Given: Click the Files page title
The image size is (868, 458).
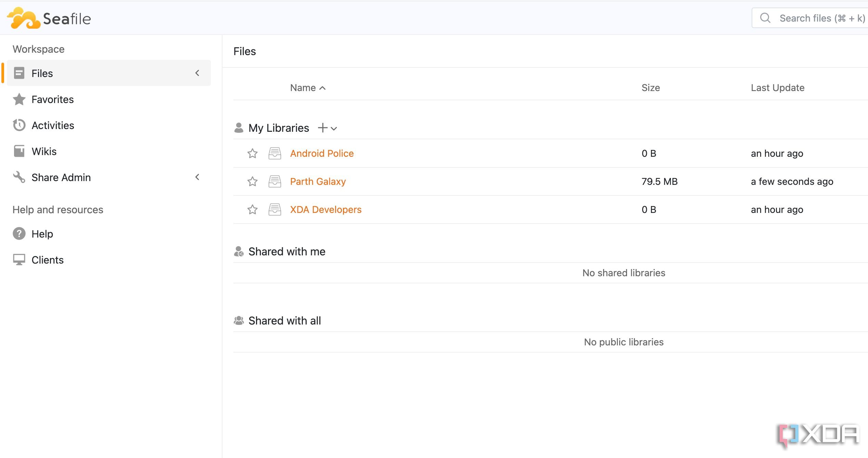Looking at the screenshot, I should point(244,51).
